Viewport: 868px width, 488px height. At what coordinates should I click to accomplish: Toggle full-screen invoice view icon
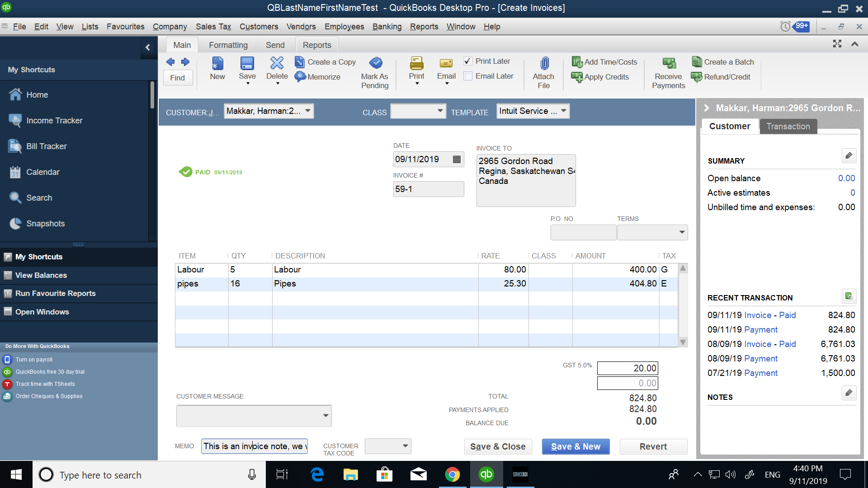click(x=837, y=44)
